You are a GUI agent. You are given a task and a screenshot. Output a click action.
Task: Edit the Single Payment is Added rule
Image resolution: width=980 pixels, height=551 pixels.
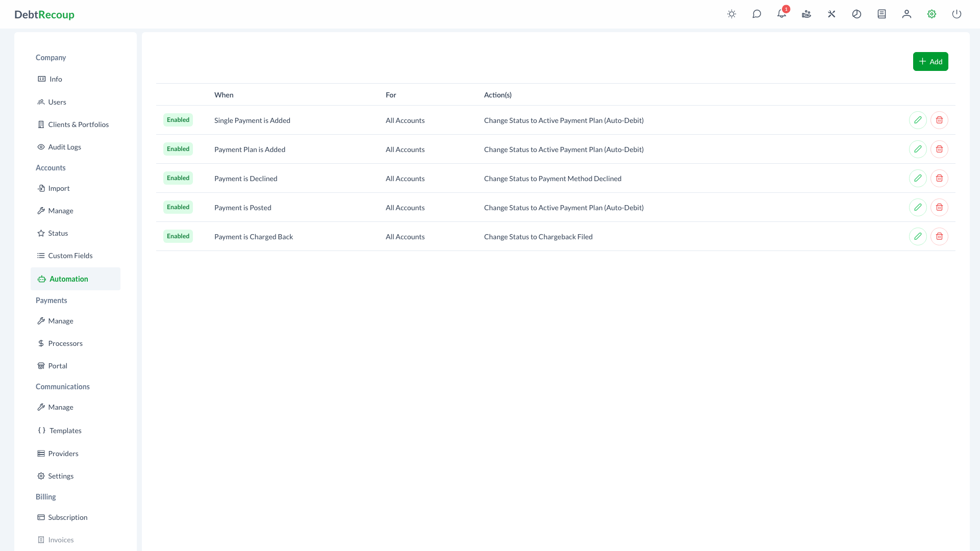coord(918,120)
